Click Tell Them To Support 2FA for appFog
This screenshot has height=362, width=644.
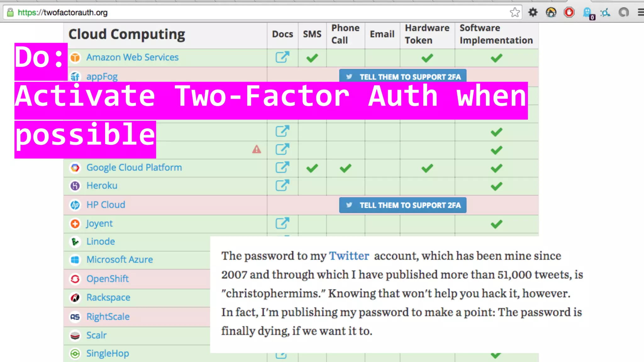(x=403, y=76)
